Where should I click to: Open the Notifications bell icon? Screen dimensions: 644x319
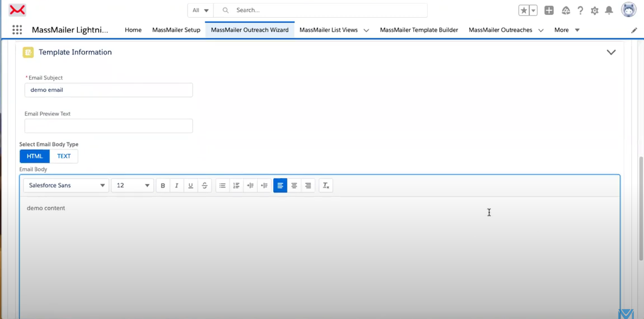[x=609, y=11]
